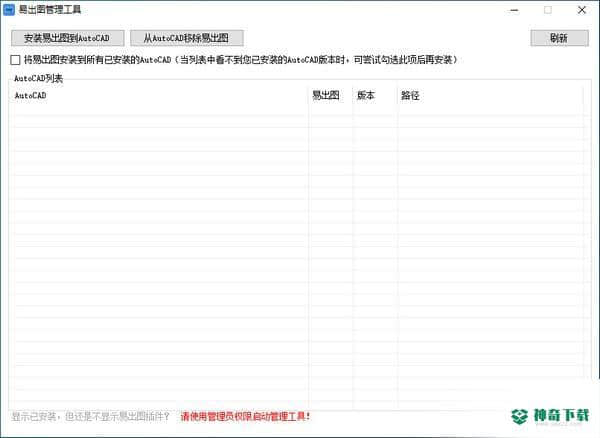Minimize the 易出图管理工具 window

(x=514, y=10)
